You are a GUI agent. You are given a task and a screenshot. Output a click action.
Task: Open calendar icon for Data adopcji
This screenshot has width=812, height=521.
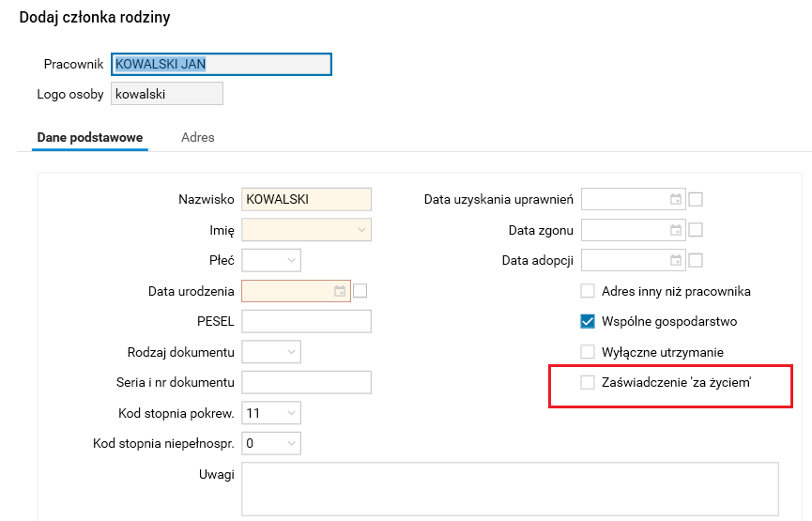(675, 260)
